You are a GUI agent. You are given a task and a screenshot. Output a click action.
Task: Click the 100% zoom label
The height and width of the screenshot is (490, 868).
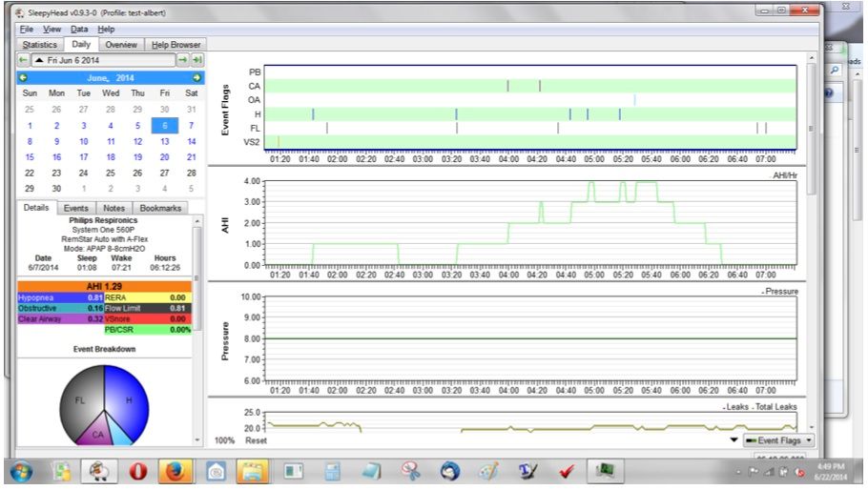tap(224, 440)
